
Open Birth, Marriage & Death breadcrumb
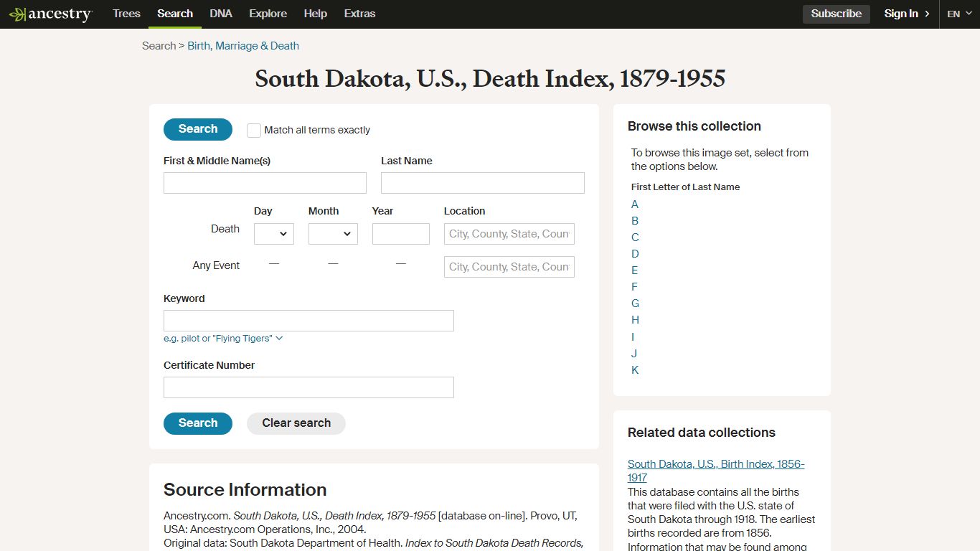[x=243, y=45]
